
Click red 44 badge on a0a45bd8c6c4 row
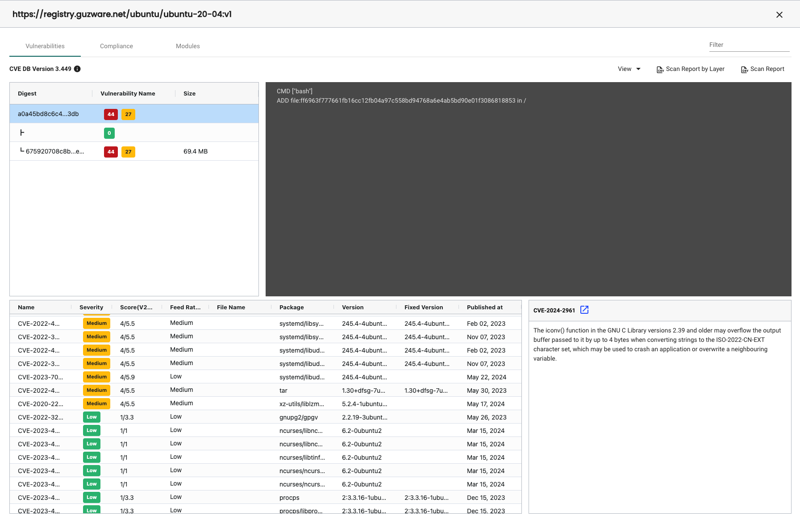(x=111, y=114)
